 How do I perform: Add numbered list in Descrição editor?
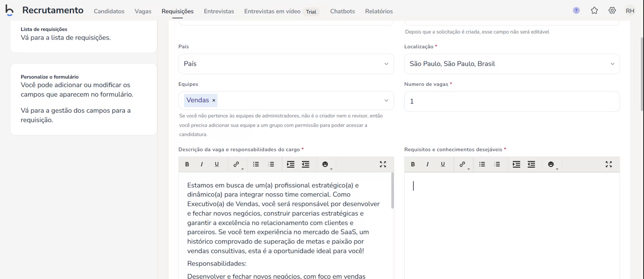click(x=271, y=164)
